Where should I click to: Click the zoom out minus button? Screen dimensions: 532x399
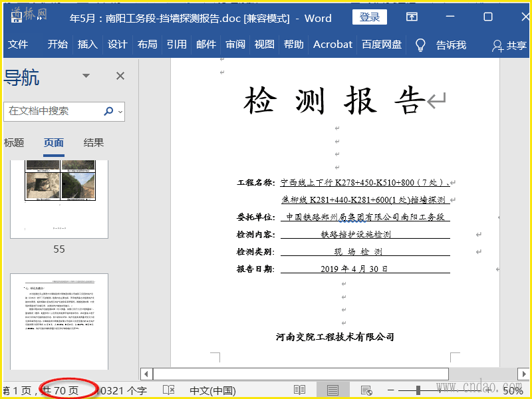(x=391, y=390)
